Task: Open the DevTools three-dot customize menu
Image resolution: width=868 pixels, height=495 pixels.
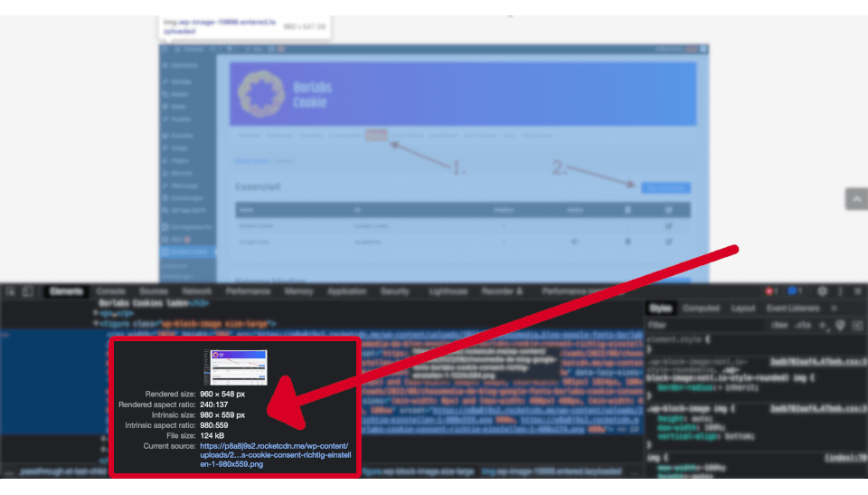Action: 840,291
